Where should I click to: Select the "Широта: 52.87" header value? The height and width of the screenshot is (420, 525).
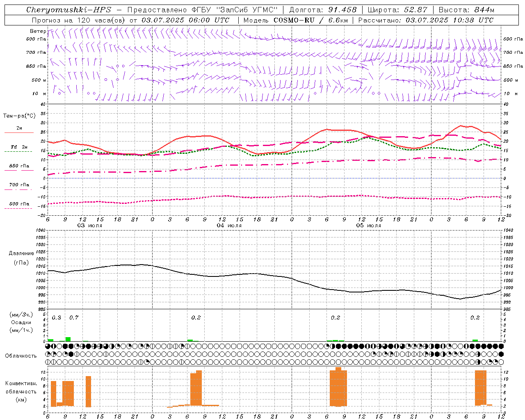[x=397, y=10]
